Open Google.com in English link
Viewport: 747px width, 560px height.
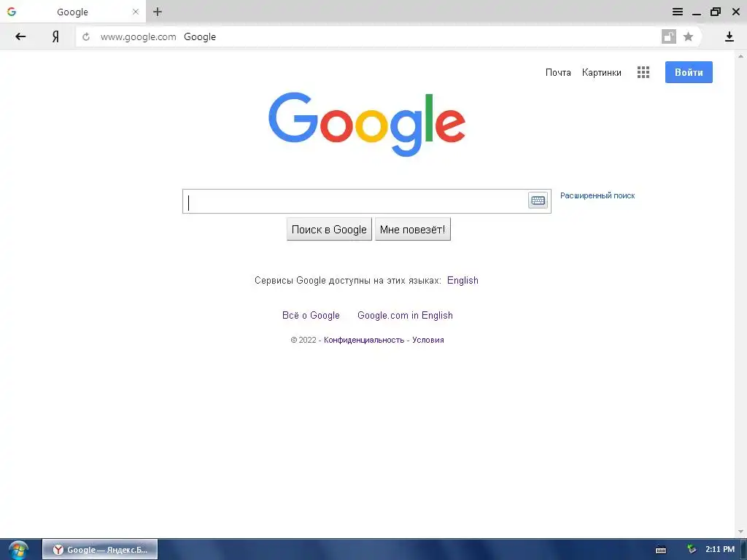(405, 315)
